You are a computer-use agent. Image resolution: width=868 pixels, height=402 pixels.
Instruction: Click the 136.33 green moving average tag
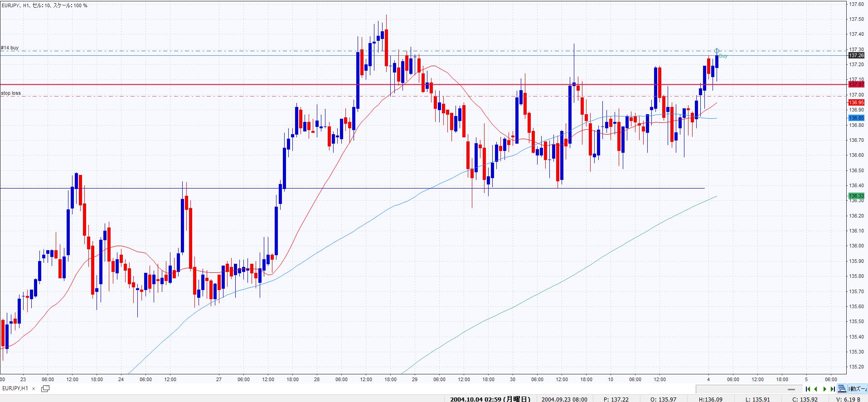pos(856,196)
